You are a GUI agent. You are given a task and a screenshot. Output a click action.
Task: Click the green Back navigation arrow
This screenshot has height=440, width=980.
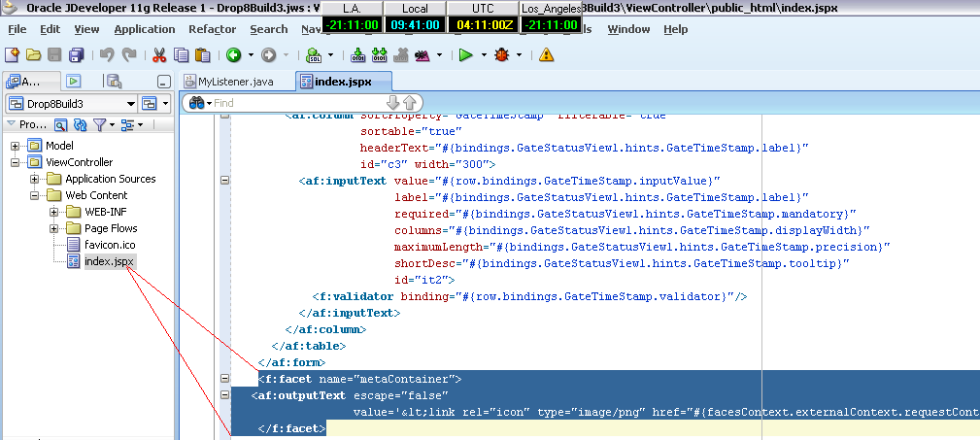tap(234, 54)
